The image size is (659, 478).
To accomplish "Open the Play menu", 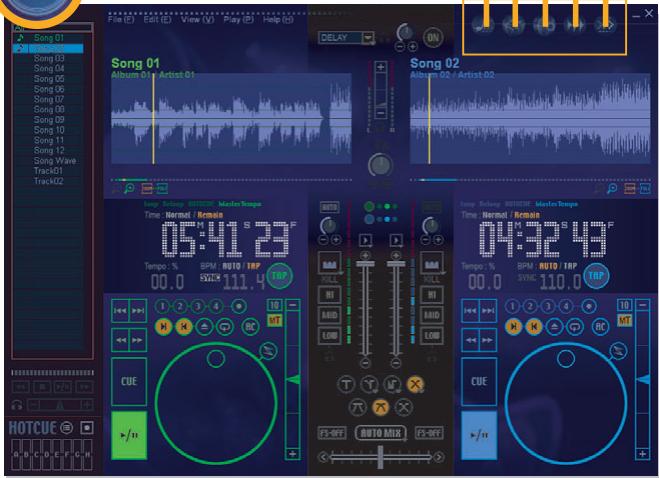I will click(238, 19).
